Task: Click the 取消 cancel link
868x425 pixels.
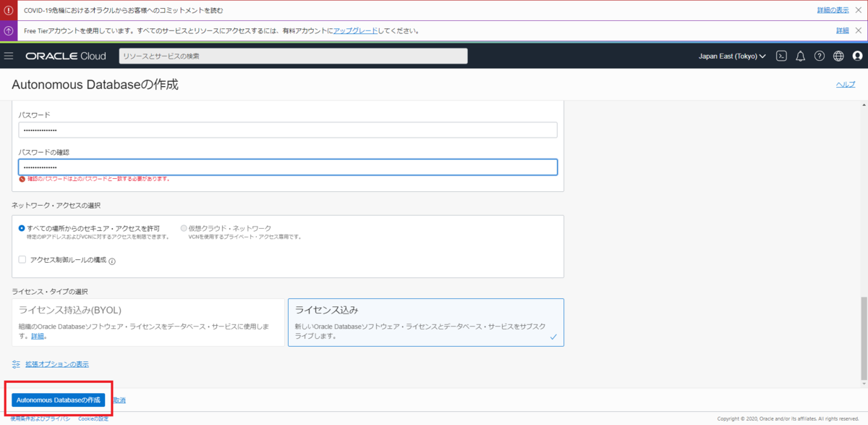Action: (x=119, y=400)
